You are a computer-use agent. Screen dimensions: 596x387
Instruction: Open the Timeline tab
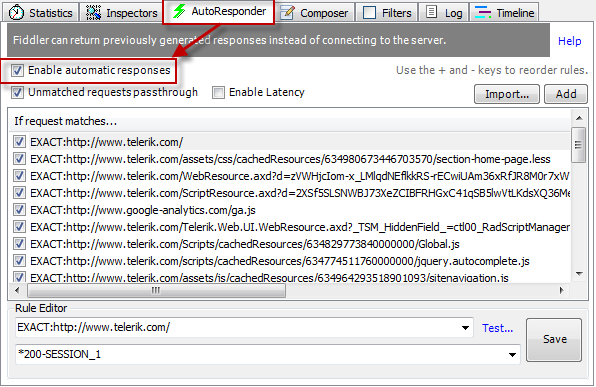504,13
